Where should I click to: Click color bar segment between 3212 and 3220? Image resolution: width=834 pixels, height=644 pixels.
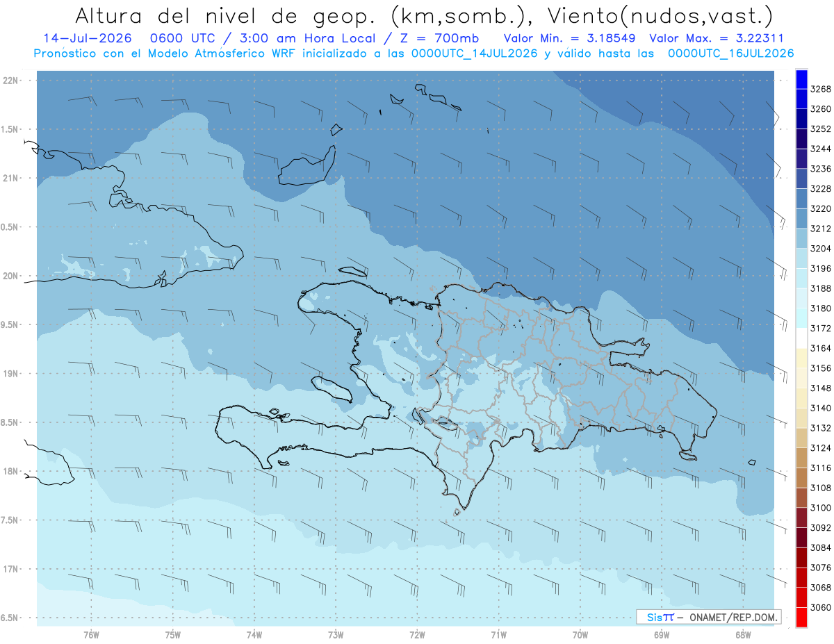[801, 218]
